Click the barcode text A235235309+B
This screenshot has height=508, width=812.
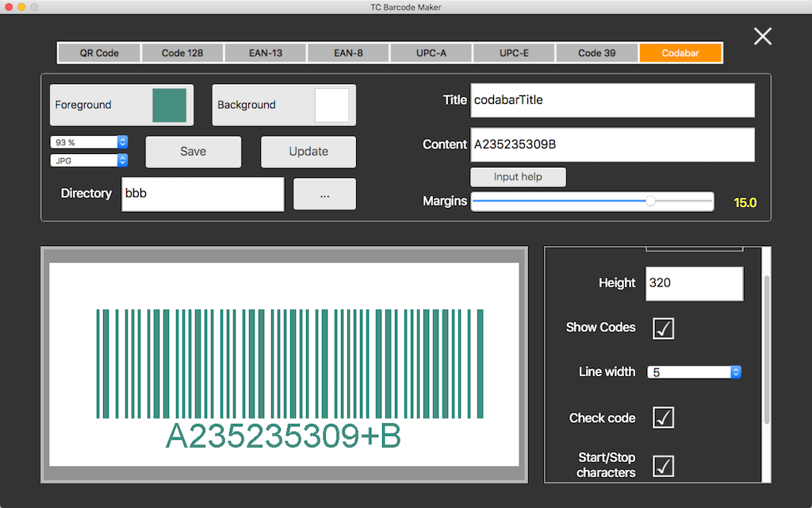pyautogui.click(x=283, y=437)
